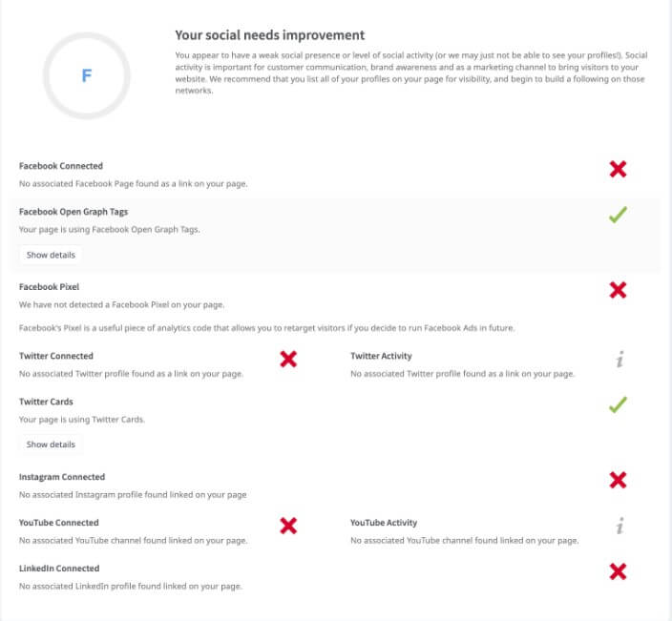Click the green checkmark for Facebook Open Graph Tags
This screenshot has width=672, height=621.
618,215
